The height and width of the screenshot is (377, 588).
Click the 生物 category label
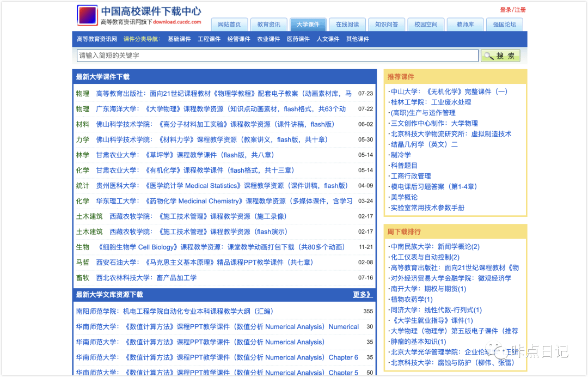click(83, 247)
